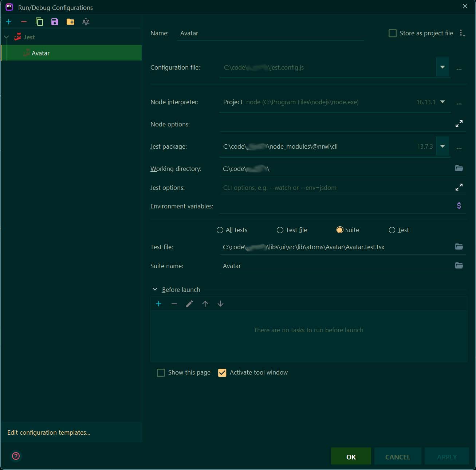Open the Node interpreter dropdown
This screenshot has height=470, width=476.
tap(442, 102)
